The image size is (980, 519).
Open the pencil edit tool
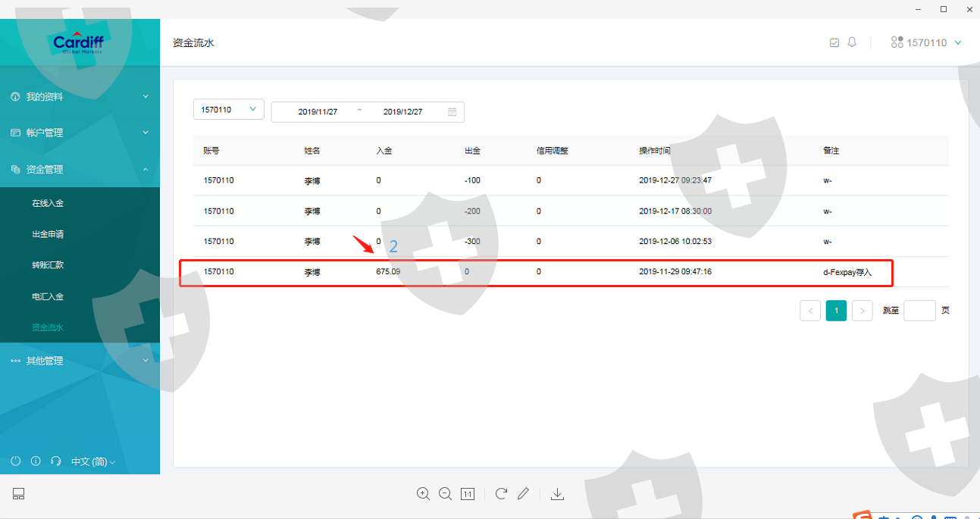point(523,494)
